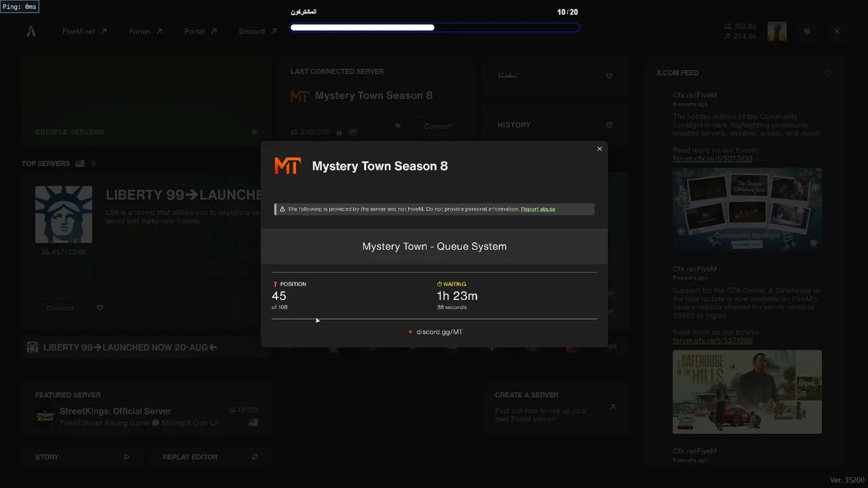Image resolution: width=868 pixels, height=488 pixels.
Task: Click the Liberty 99 Launched Now 20-Aug banner text
Action: [130, 347]
